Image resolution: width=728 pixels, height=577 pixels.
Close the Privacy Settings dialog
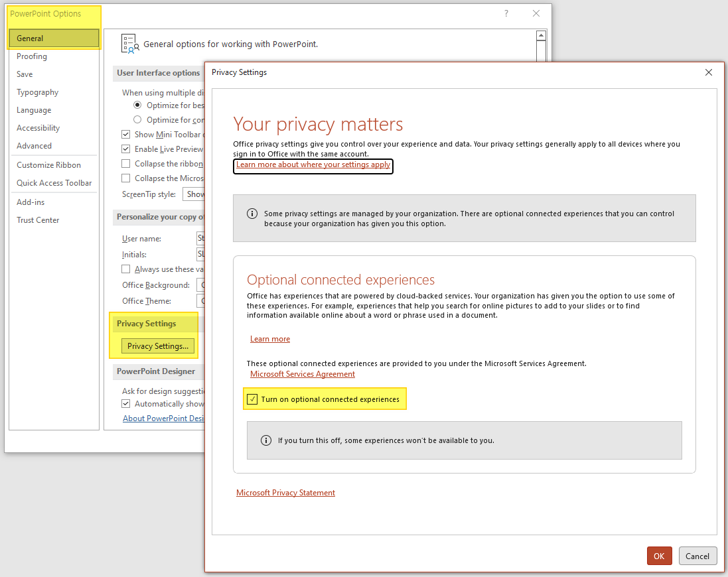709,72
